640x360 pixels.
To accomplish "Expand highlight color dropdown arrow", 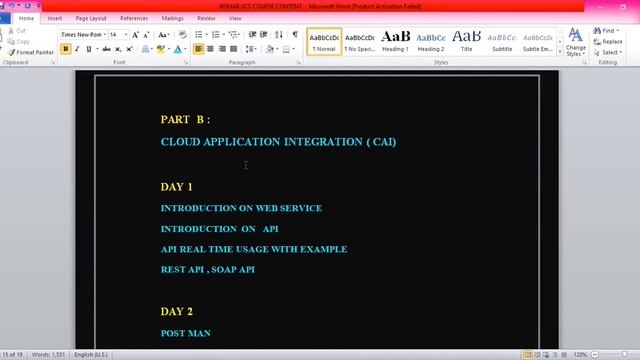I will 169,49.
